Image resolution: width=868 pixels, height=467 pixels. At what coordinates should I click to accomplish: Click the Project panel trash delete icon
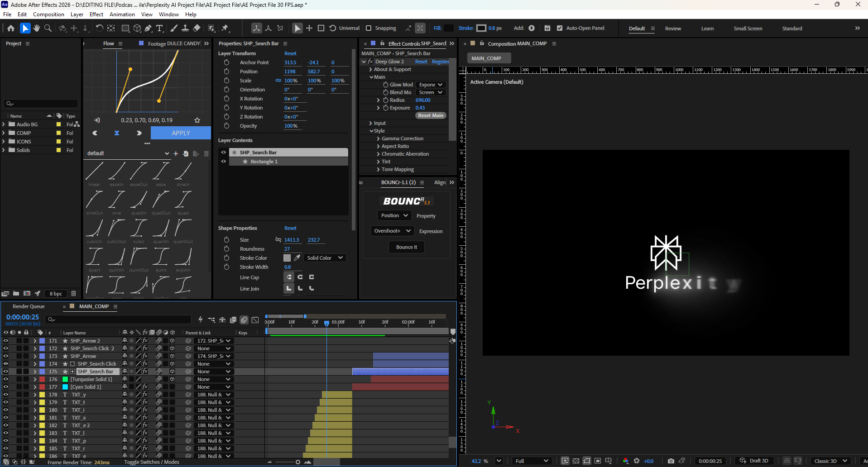pos(73,293)
